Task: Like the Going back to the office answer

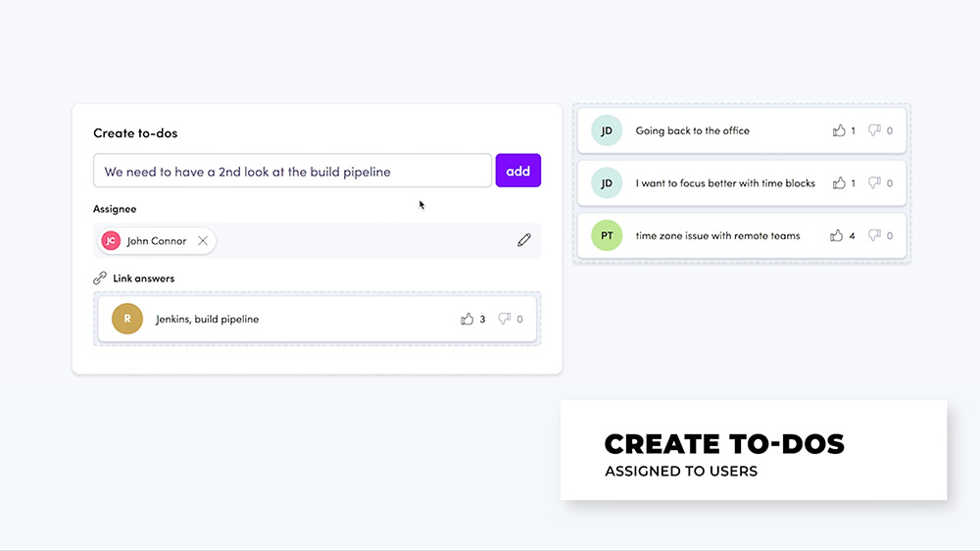Action: coord(839,130)
